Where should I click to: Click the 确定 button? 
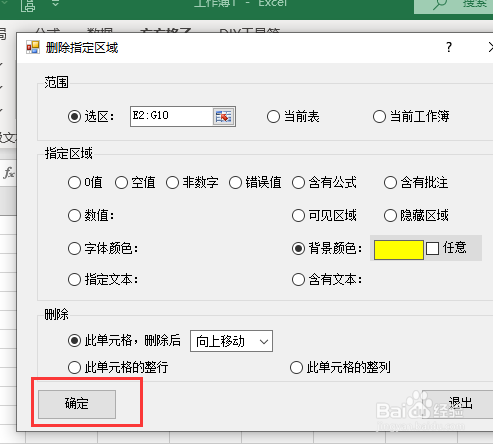pyautogui.click(x=77, y=404)
